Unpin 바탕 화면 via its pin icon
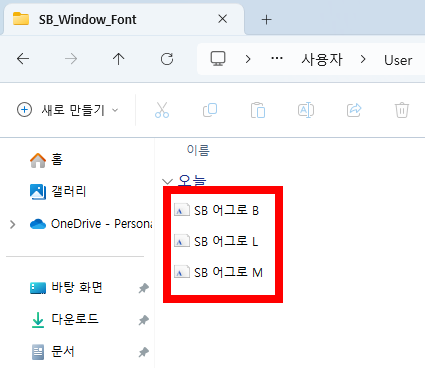425x368 pixels. pos(144,288)
